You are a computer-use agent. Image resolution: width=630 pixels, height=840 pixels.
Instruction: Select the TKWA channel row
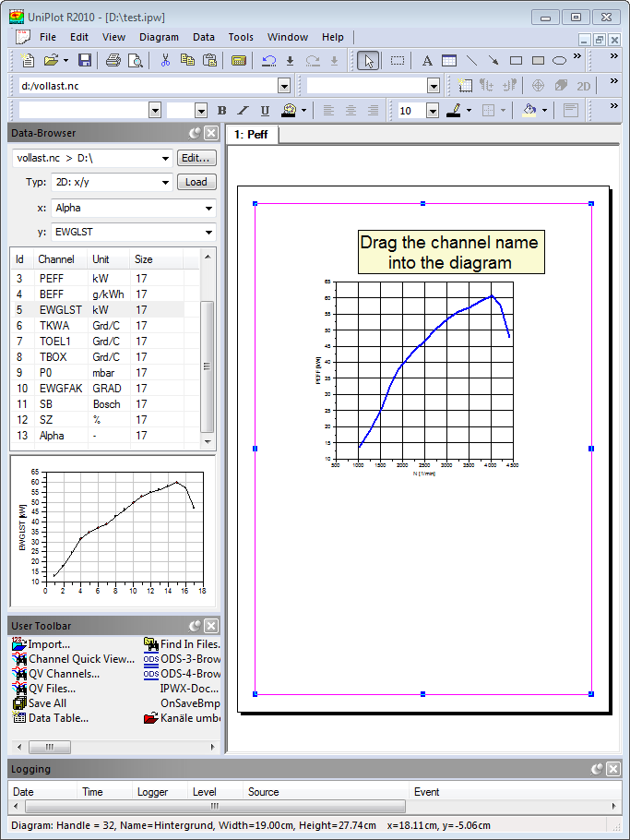[53, 326]
